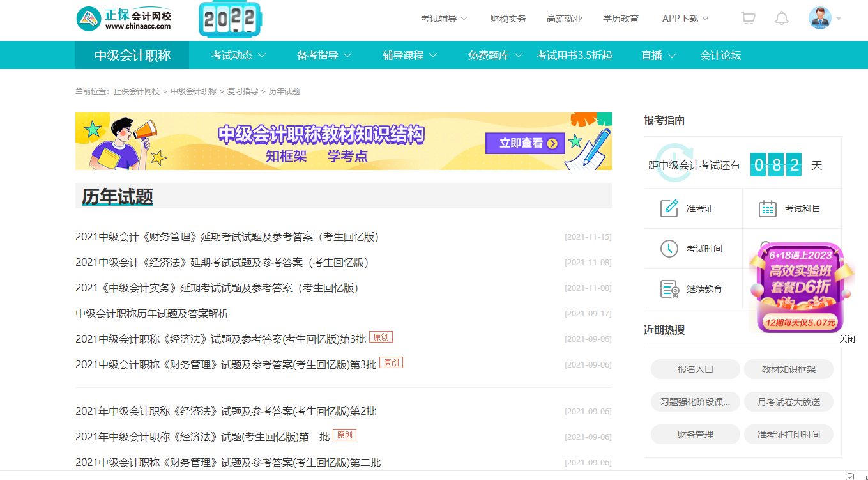Expand the 考试动态 menu
This screenshot has height=480, width=868.
tap(232, 55)
